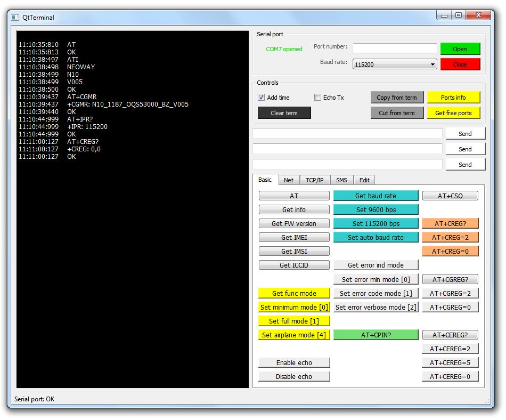Click the first Send button
This screenshot has height=420, width=506.
[466, 134]
